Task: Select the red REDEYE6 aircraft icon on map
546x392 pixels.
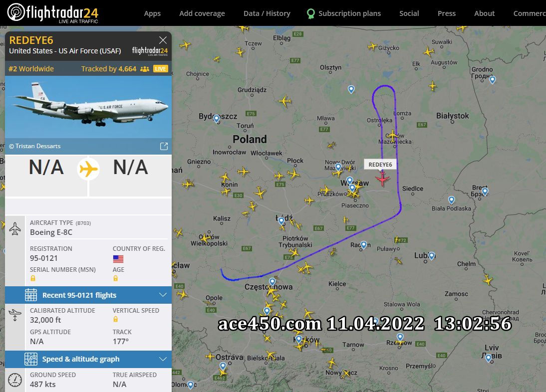Action: click(382, 179)
